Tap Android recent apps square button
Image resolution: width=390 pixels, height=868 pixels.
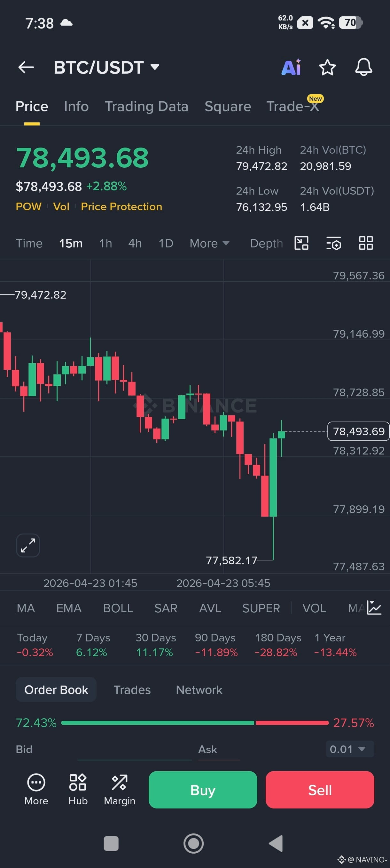(111, 843)
